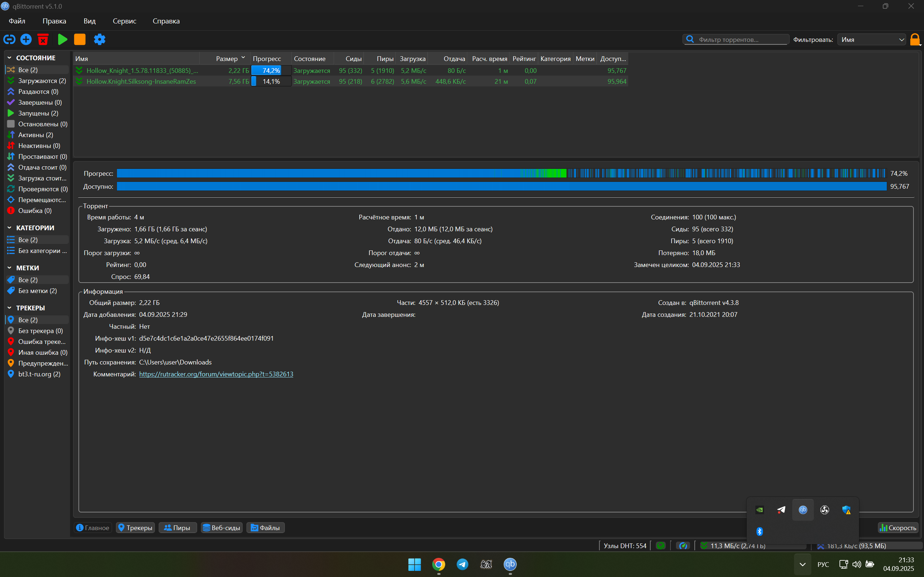This screenshot has height=577, width=924.
Task: Open the rutracker.org comment link
Action: click(x=216, y=374)
